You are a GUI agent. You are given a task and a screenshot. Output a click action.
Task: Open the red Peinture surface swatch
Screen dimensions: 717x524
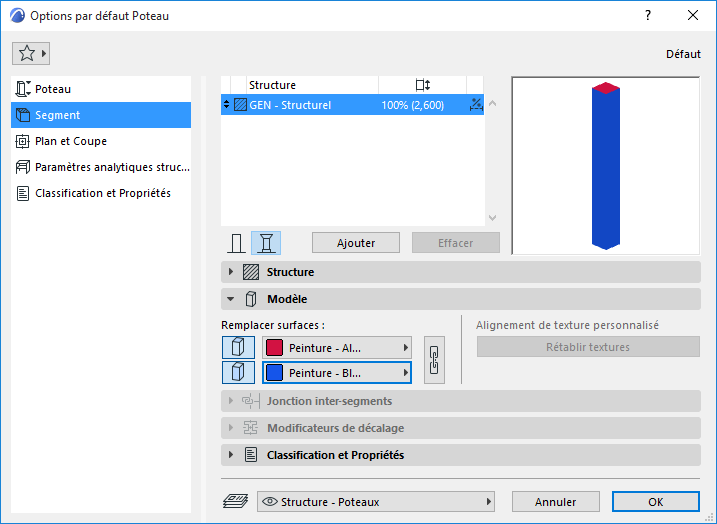pyautogui.click(x=337, y=348)
